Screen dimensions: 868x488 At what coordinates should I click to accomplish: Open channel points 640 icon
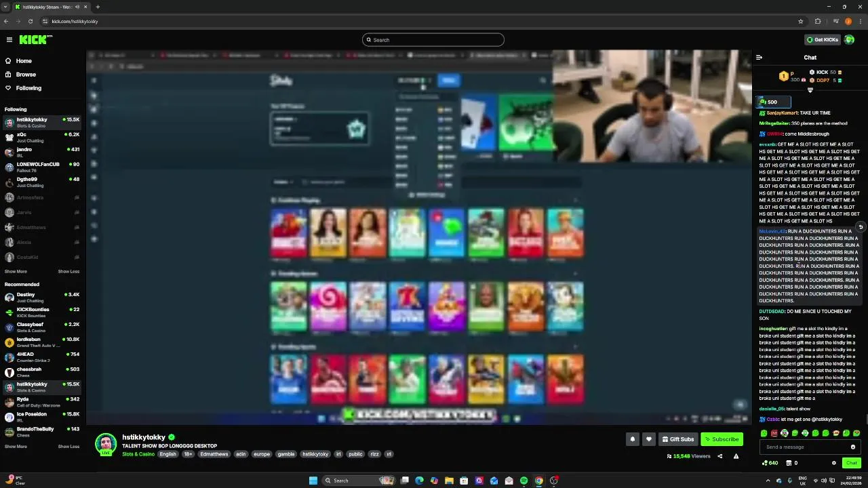point(769,463)
